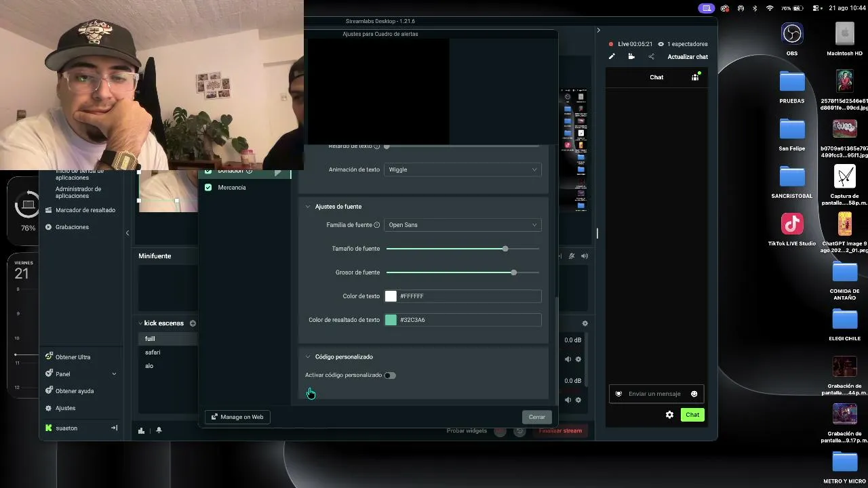Viewport: 868px width, 488px height.
Task: Click the green Chat send button
Action: 692,415
